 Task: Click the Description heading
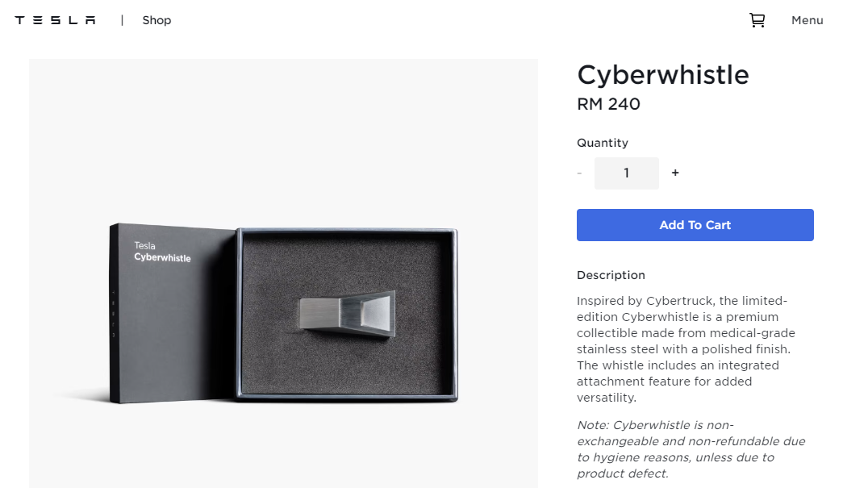pos(611,275)
